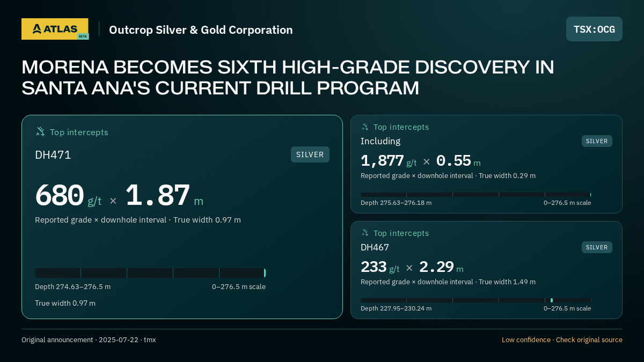Click the Depth 227.95–230.24 m label
644x362 pixels.
(x=396, y=308)
